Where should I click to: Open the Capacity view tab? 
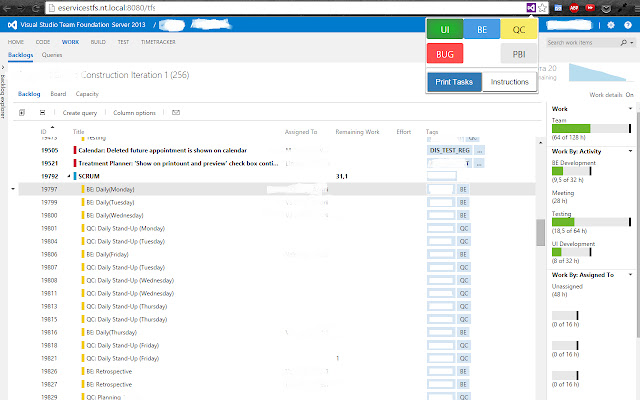[x=87, y=94]
